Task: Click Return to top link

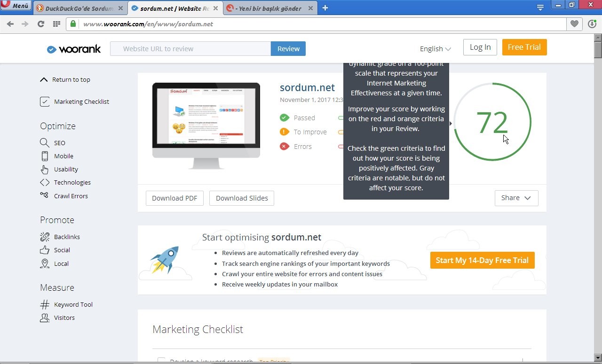Action: pyautogui.click(x=71, y=79)
